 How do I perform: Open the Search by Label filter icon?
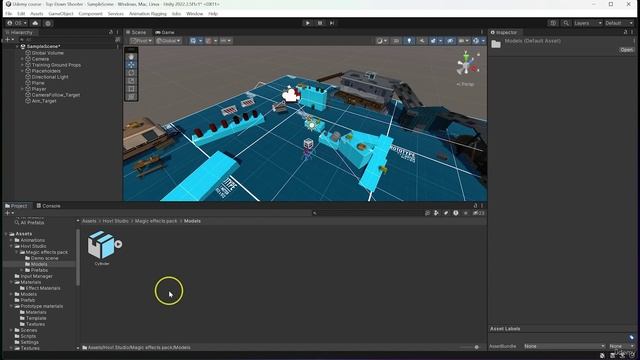pos(446,213)
